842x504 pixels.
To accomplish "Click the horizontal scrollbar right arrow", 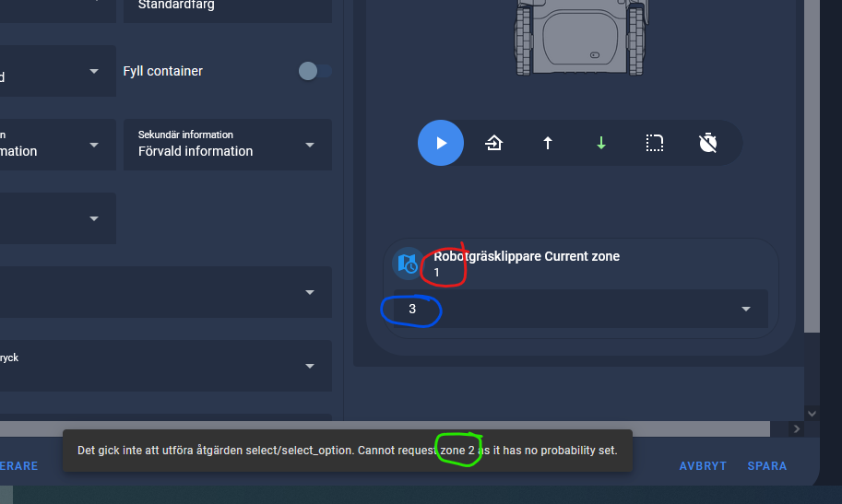I will pos(797,428).
